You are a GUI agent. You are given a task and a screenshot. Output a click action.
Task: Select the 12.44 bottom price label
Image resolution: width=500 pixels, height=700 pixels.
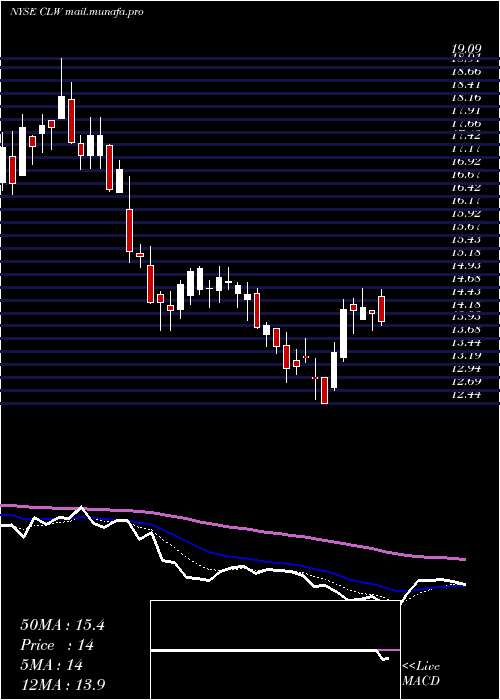pos(467,394)
